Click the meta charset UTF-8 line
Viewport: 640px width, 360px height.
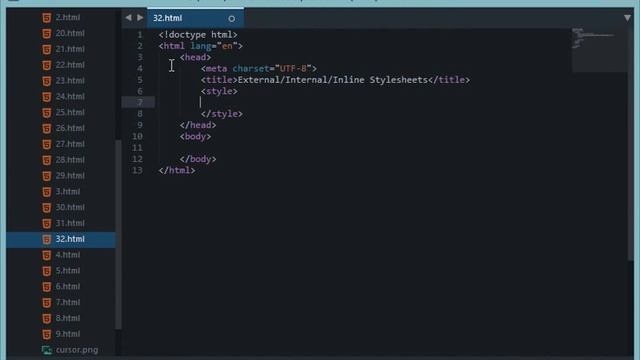[x=259, y=69]
